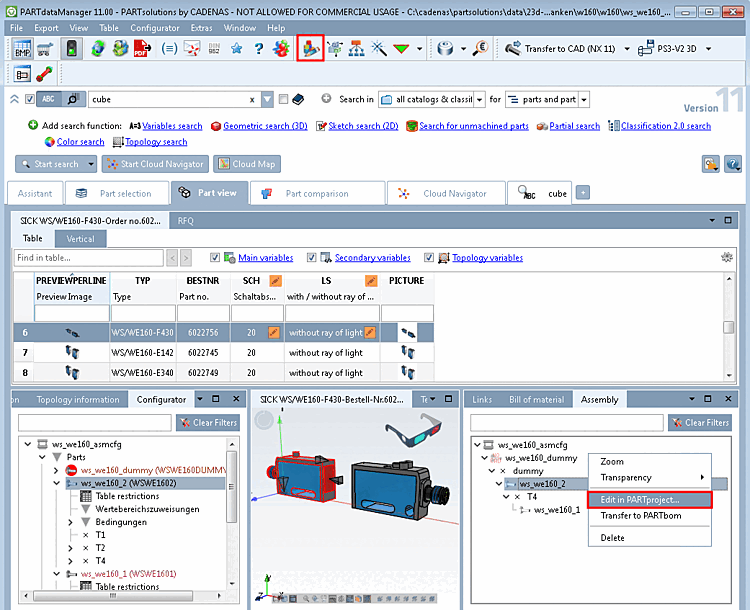Click the question mark help icon

click(259, 48)
